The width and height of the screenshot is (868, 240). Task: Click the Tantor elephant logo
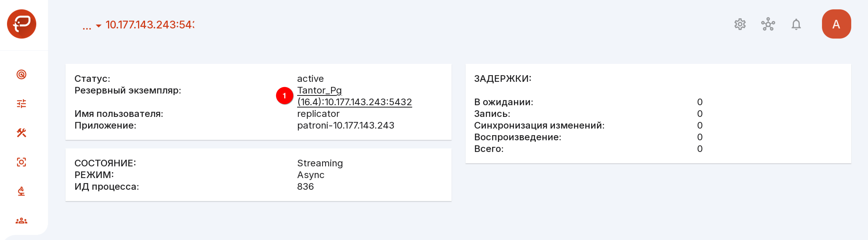click(22, 24)
